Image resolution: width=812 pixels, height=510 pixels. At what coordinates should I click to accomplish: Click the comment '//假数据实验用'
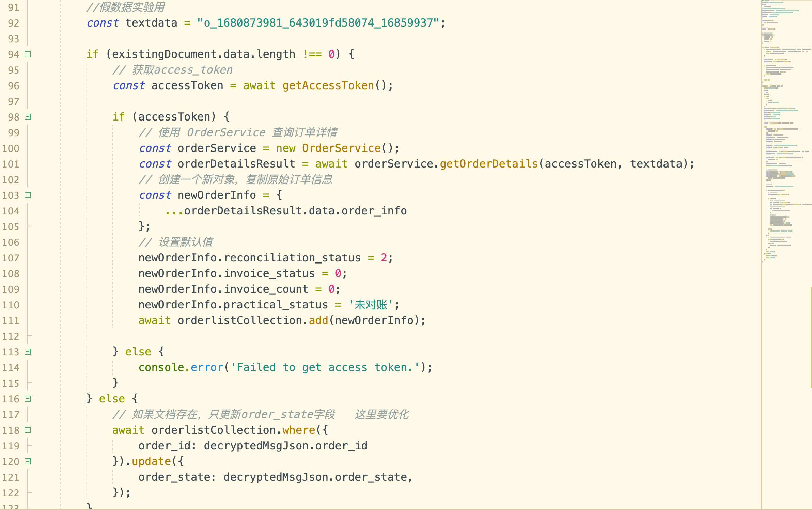click(x=126, y=7)
